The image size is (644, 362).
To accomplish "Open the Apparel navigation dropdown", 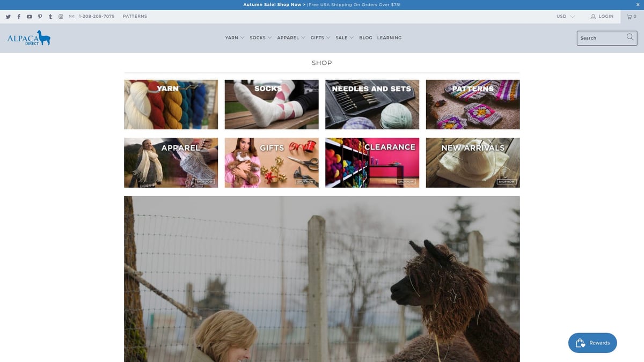I will pos(291,38).
